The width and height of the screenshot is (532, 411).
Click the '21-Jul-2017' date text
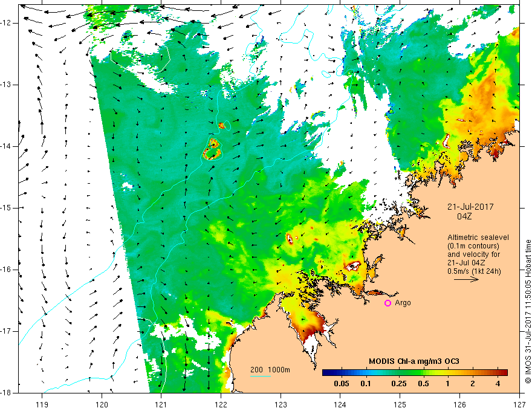click(x=470, y=207)
